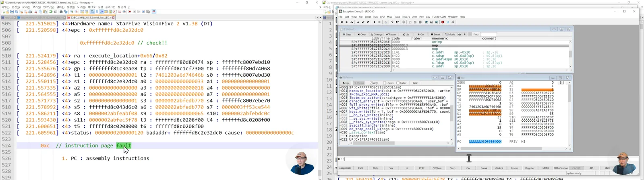644x180 pixels.
Task: Open the Break menu in TRACE32
Action: 368,17
